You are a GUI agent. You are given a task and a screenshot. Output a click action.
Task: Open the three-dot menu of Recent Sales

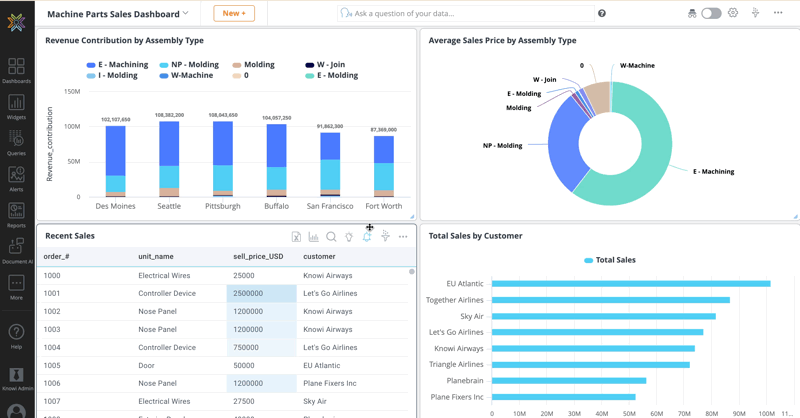click(403, 237)
